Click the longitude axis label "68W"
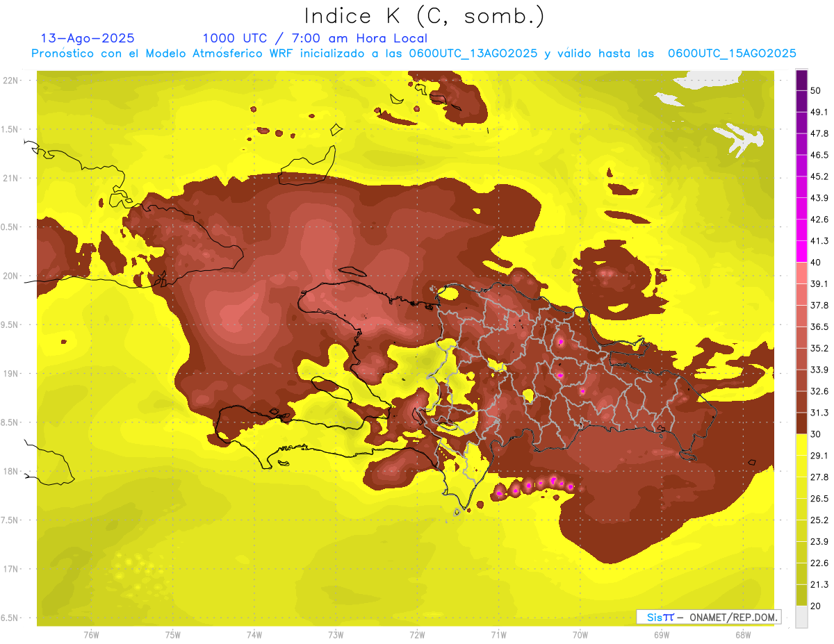 [743, 634]
